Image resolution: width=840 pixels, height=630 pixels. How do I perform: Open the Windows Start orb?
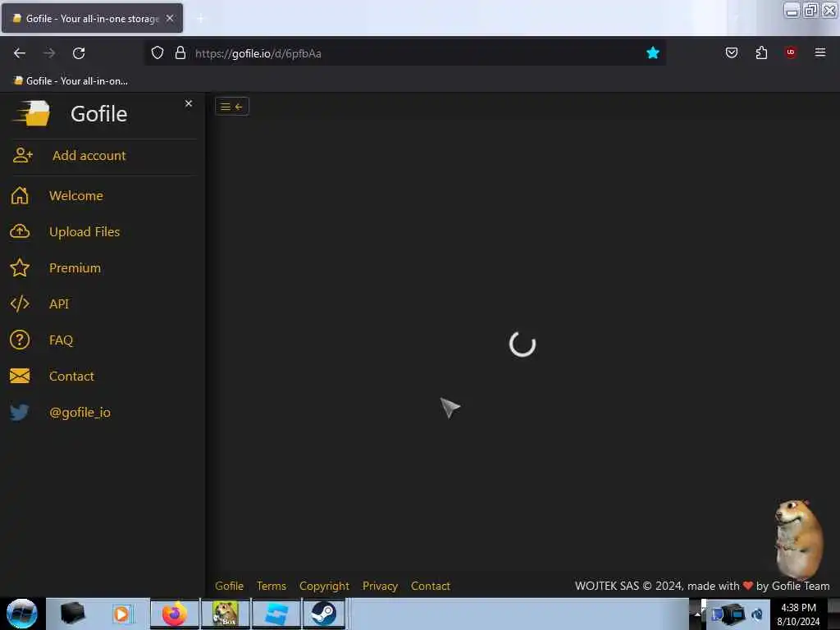pos(22,614)
